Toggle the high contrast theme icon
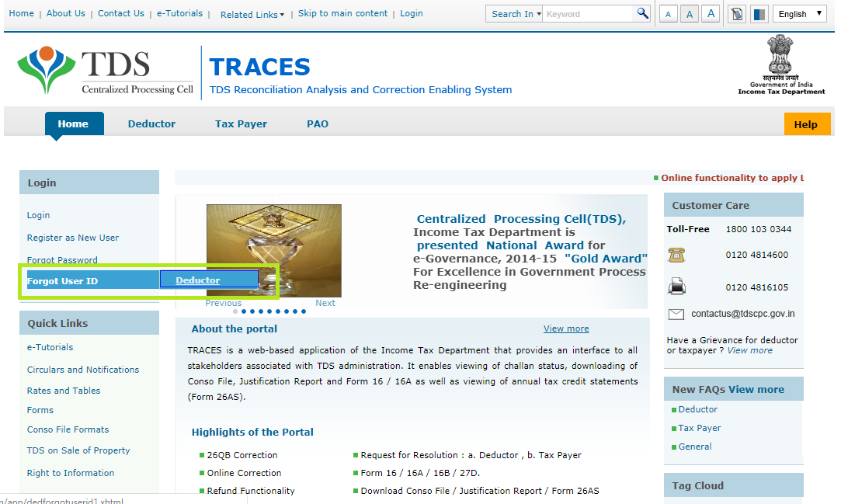Viewport: 841px width, 504px height. 759,14
